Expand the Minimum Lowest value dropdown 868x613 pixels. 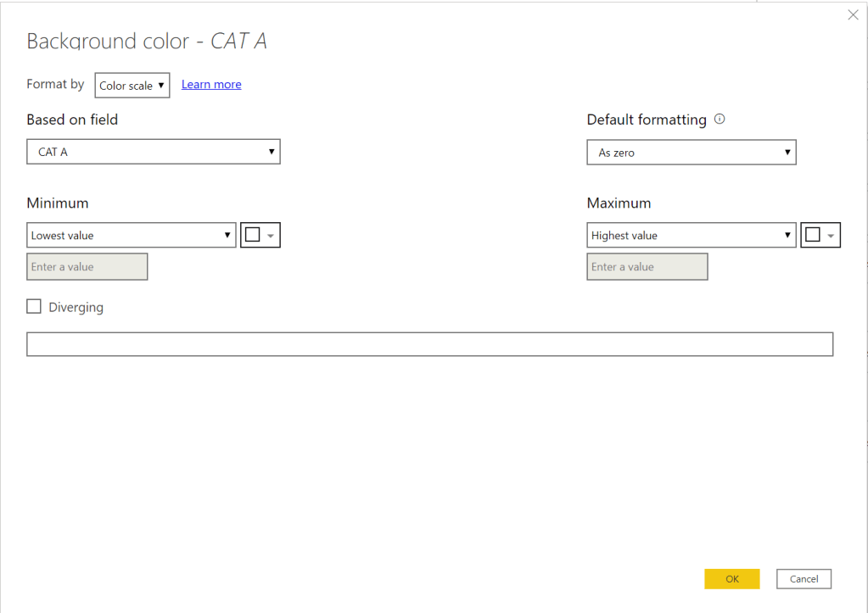click(132, 236)
